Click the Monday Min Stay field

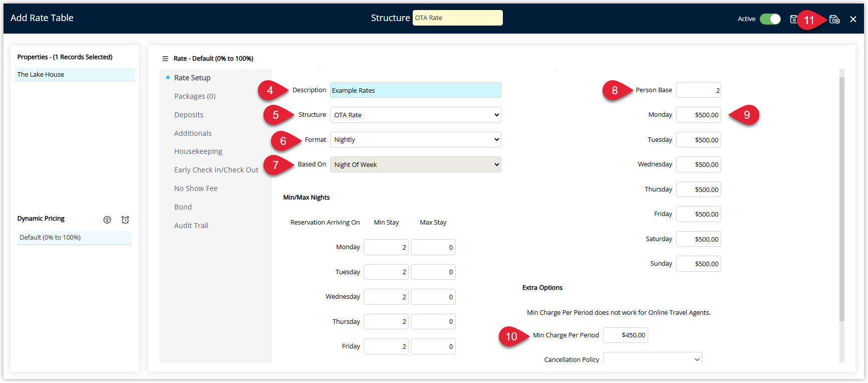386,247
